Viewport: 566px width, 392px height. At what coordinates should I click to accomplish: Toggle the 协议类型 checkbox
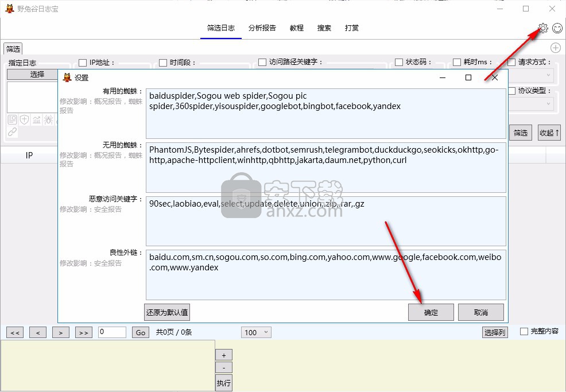coord(511,91)
